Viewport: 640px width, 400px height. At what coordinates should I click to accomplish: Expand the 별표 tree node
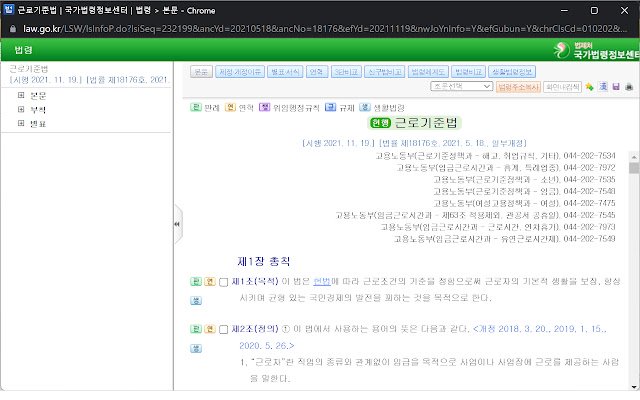(21, 123)
